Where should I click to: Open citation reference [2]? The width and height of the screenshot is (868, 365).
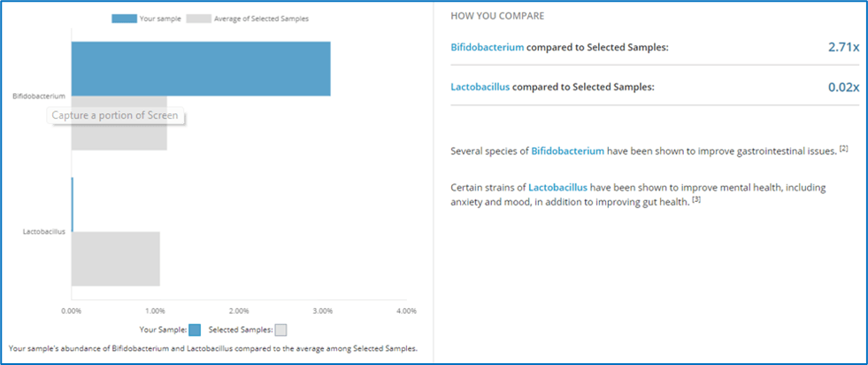[844, 149]
